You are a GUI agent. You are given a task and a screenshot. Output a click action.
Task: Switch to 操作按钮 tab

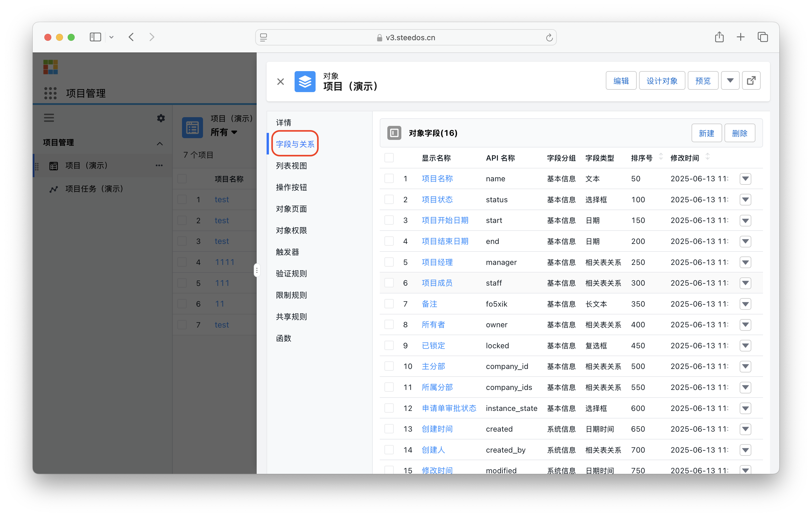(291, 187)
